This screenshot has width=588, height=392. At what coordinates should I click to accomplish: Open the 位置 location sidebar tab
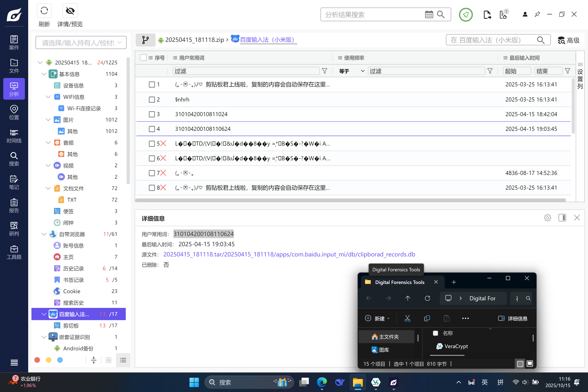pyautogui.click(x=14, y=112)
